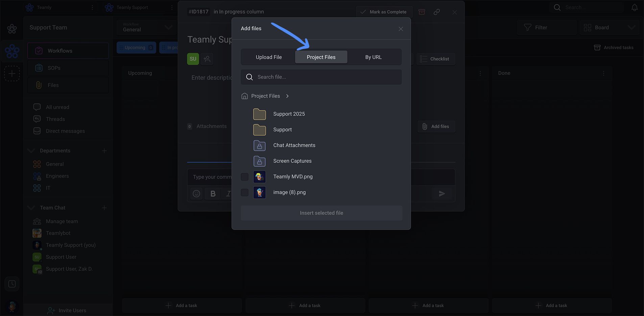Open chat with Teamlybot
Screen dimensions: 644x316
(58, 233)
